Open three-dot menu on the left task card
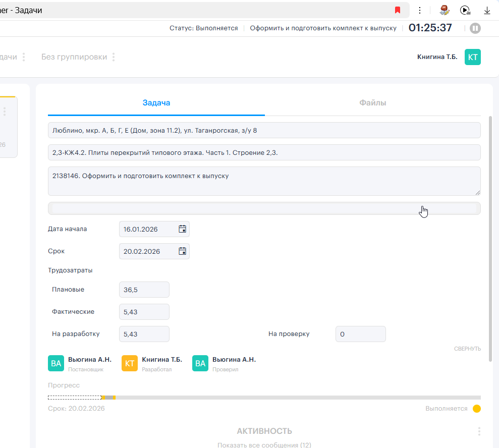The height and width of the screenshot is (448, 499). (5, 111)
